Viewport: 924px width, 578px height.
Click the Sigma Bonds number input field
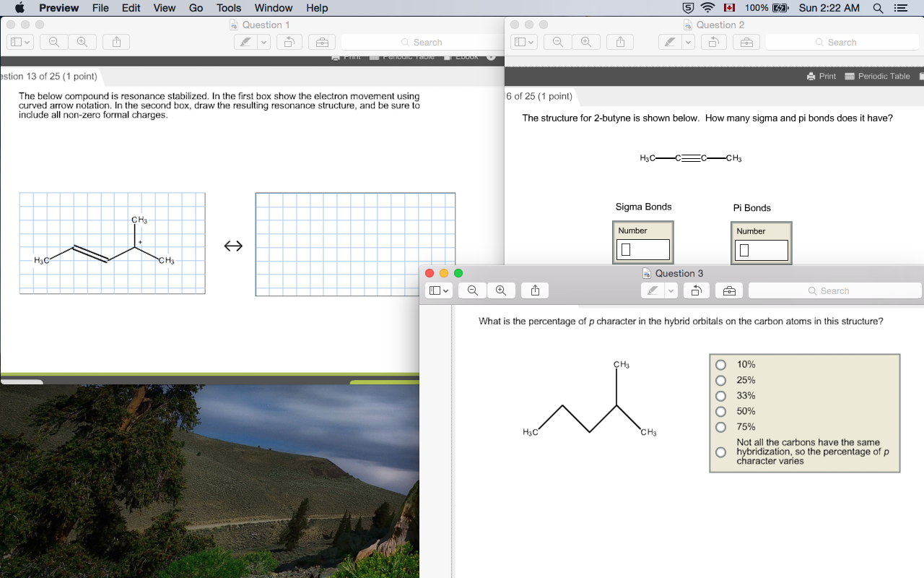pyautogui.click(x=642, y=249)
